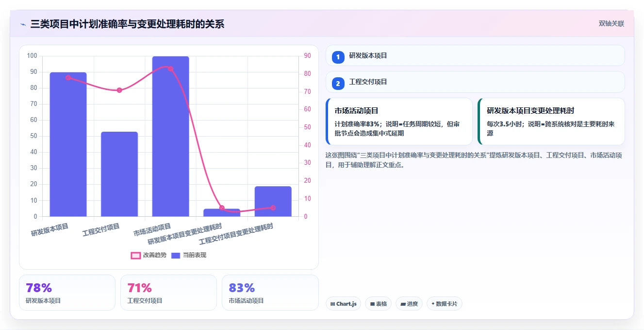Click the left axis value 100
This screenshot has height=330, width=644.
33,56
